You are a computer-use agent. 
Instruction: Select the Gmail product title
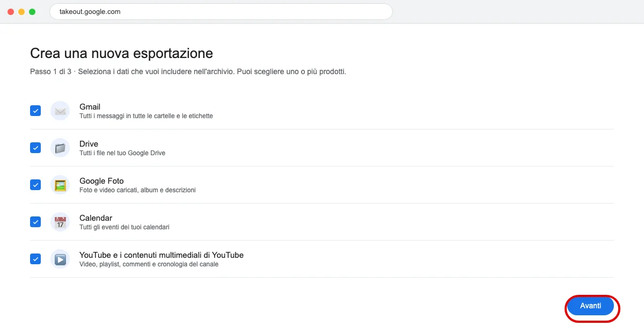click(x=90, y=107)
